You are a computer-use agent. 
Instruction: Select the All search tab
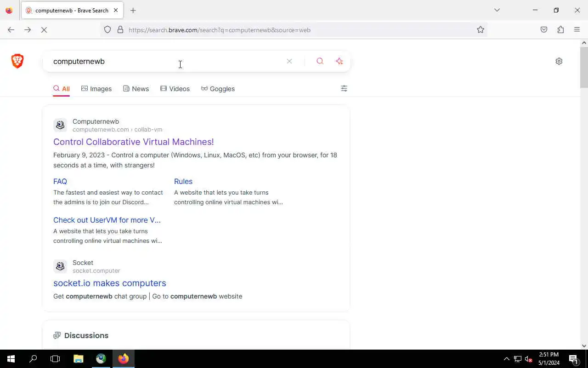[x=62, y=89]
